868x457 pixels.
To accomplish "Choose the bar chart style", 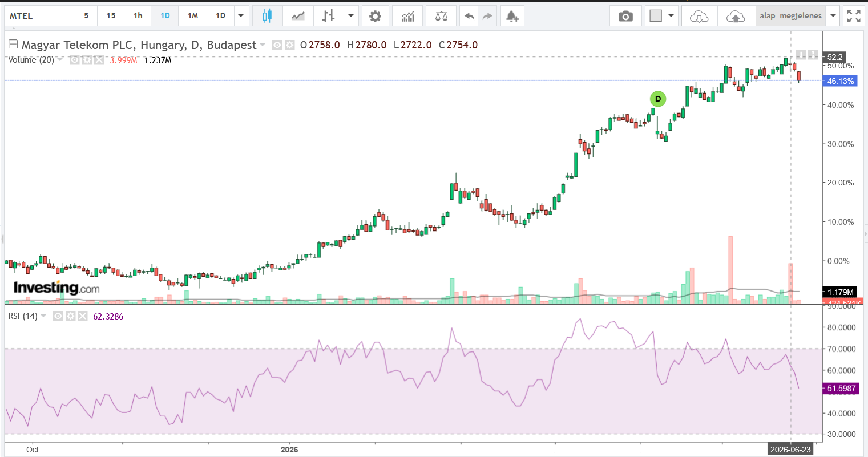I will point(328,16).
